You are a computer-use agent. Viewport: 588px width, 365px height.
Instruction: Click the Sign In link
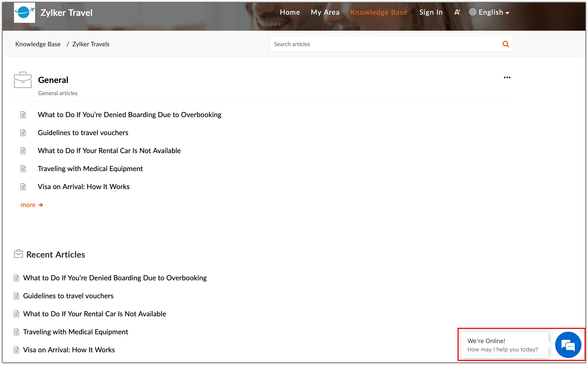pos(431,12)
